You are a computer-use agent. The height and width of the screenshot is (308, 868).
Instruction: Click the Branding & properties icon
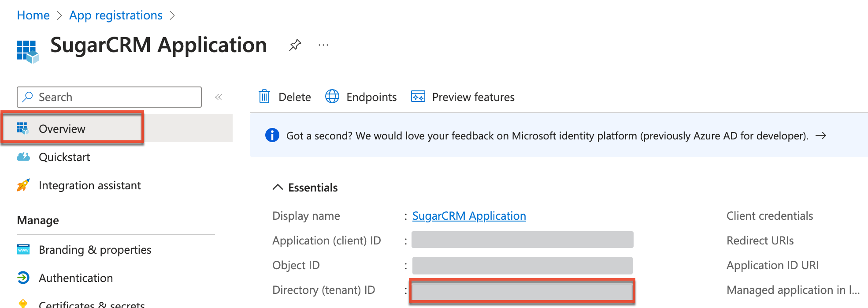[x=23, y=249]
